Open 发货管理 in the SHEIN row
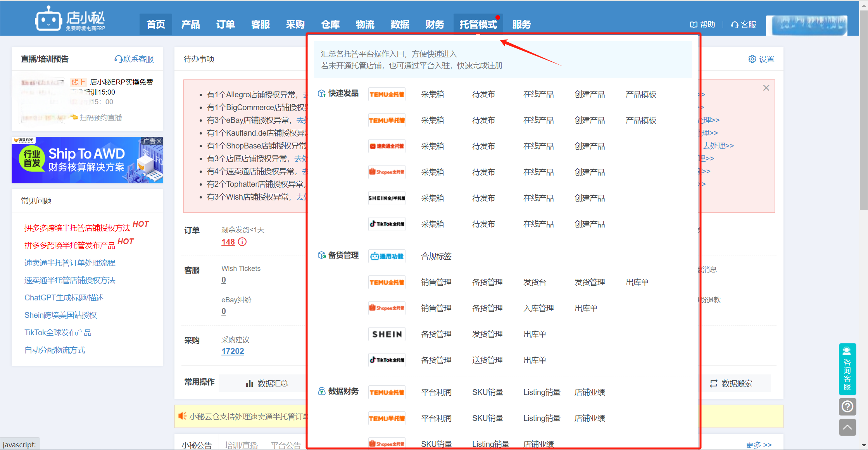Screen dimensions: 868x450 (488, 334)
